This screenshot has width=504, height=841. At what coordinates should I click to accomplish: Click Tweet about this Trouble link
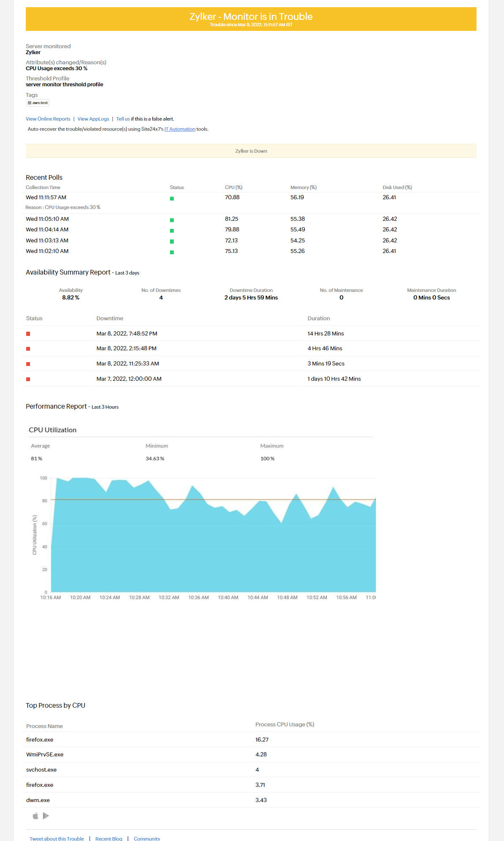(x=57, y=838)
